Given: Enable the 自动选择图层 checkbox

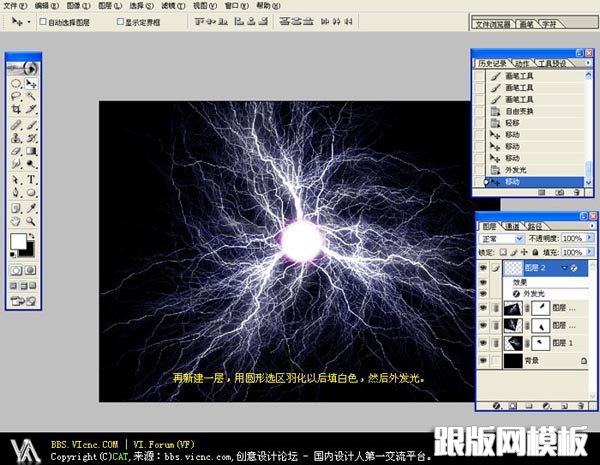Looking at the screenshot, I should (x=43, y=21).
